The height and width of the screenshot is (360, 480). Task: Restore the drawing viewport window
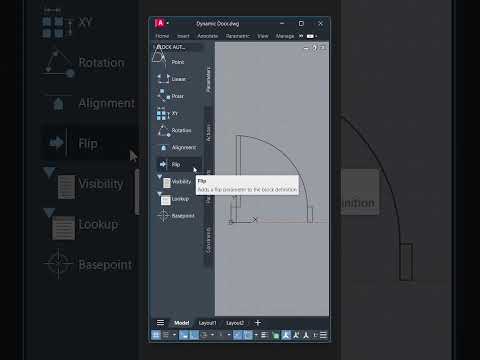pyautogui.click(x=314, y=48)
